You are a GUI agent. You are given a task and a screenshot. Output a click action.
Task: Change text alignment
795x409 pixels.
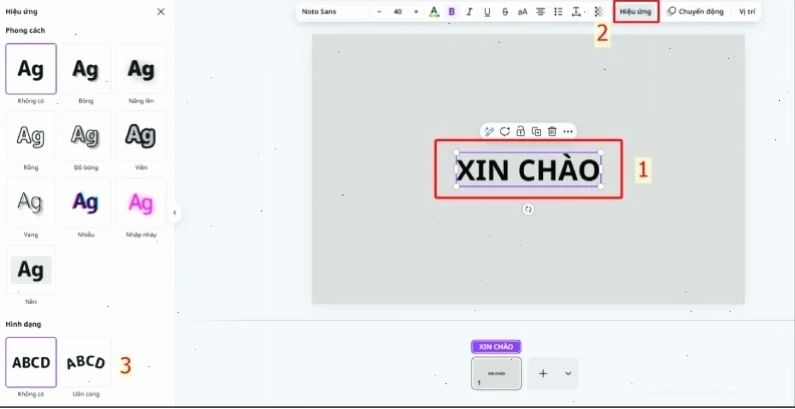[x=541, y=12]
